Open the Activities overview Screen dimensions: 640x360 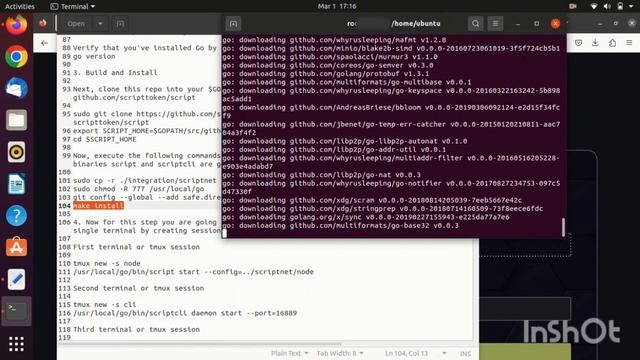click(20, 6)
